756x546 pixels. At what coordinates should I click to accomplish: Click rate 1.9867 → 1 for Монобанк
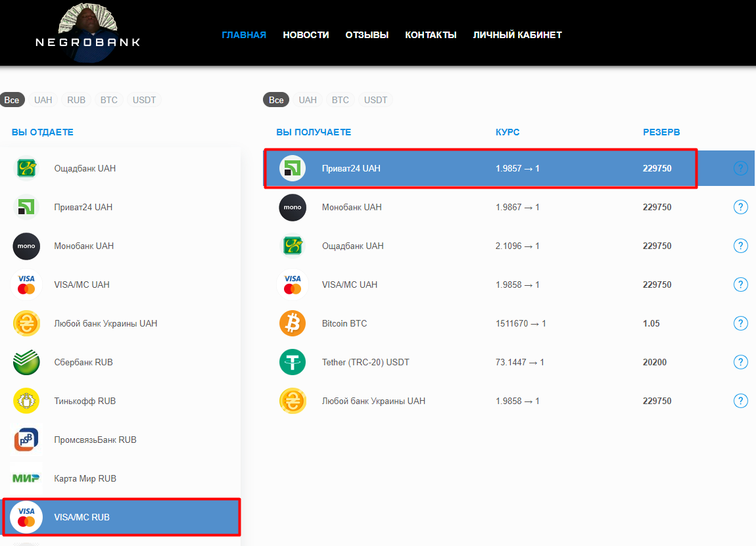coord(517,207)
